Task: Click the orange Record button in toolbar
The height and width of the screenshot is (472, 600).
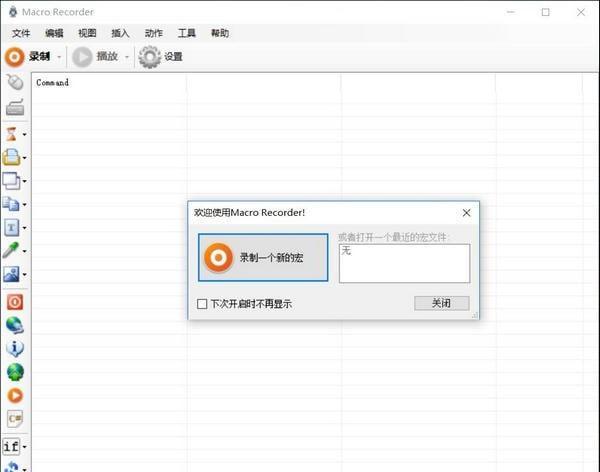Action: 15,57
